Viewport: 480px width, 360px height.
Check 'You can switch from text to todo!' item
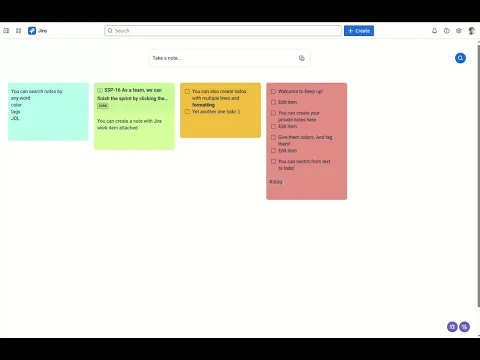[273, 161]
